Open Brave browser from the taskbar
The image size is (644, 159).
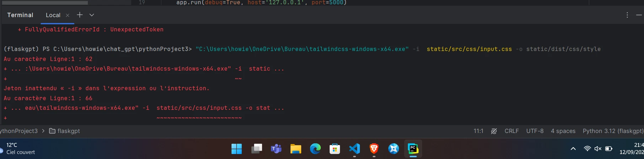(374, 149)
